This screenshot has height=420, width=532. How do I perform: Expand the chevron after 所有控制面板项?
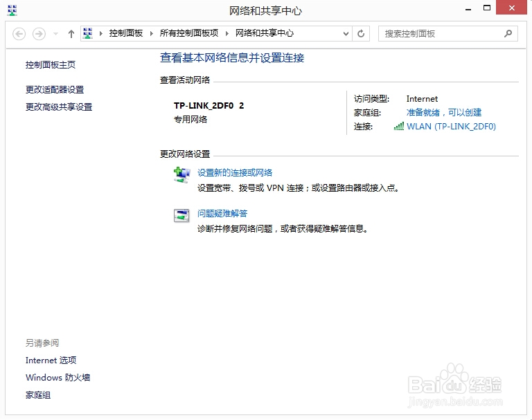(x=227, y=33)
